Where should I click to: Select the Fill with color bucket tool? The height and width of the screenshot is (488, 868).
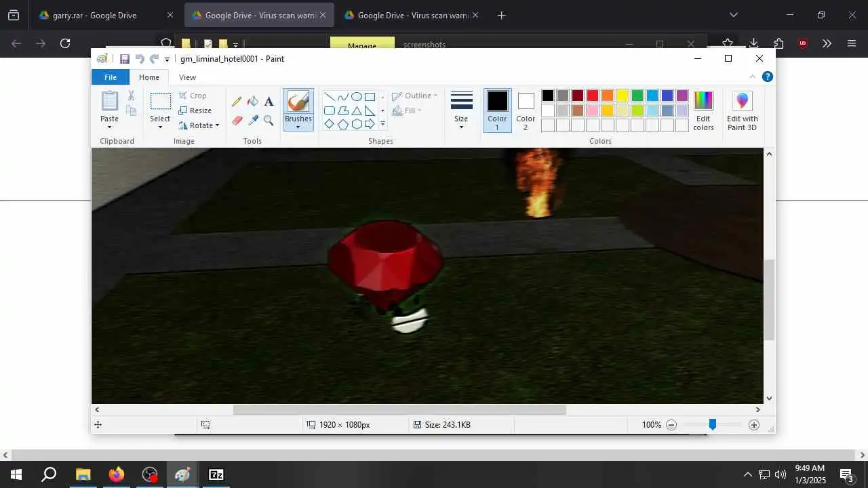click(x=253, y=102)
